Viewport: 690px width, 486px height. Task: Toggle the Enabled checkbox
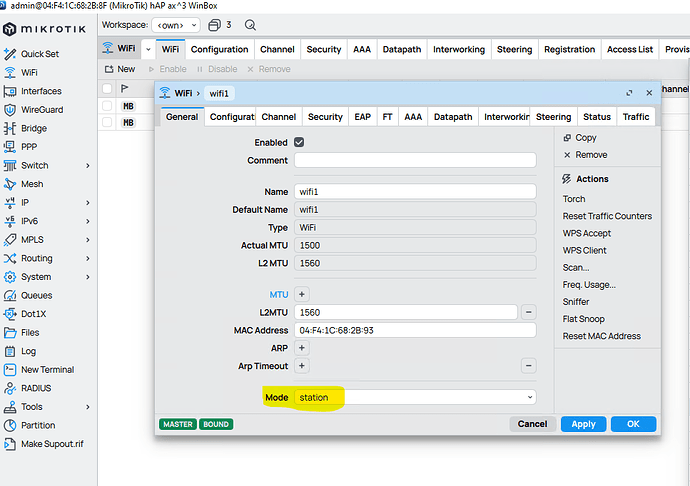[299, 142]
